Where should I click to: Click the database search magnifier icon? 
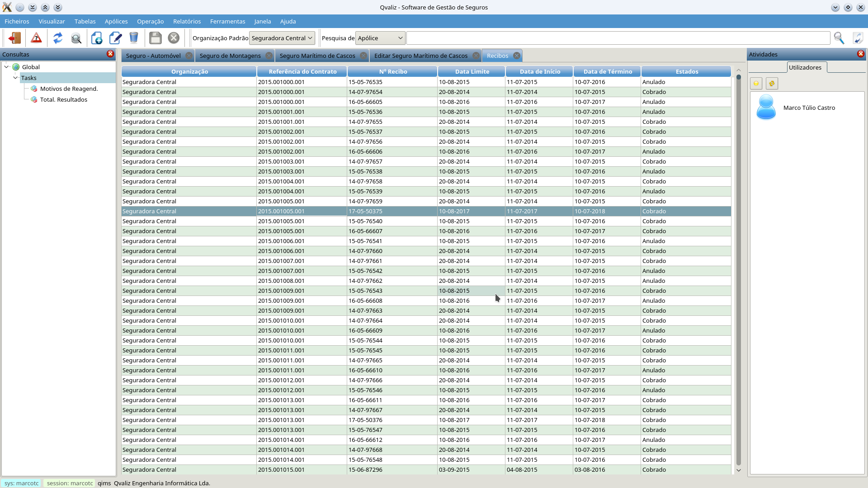[76, 38]
